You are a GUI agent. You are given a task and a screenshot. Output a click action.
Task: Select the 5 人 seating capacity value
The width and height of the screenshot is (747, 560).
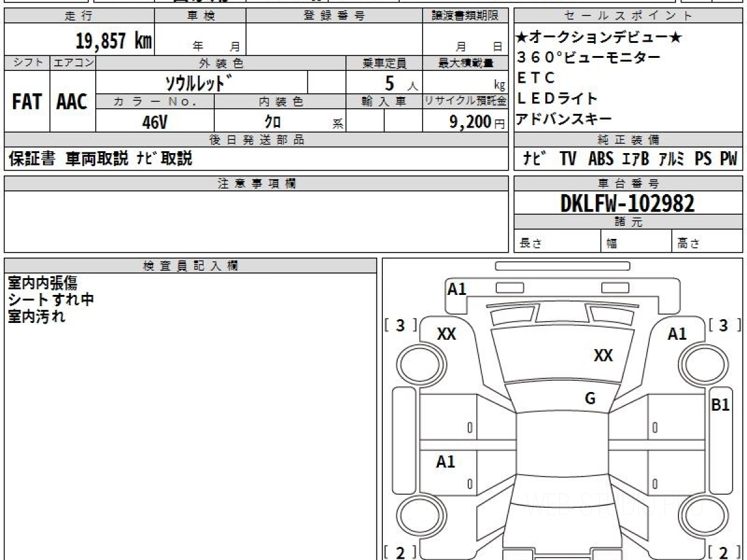pyautogui.click(x=402, y=83)
